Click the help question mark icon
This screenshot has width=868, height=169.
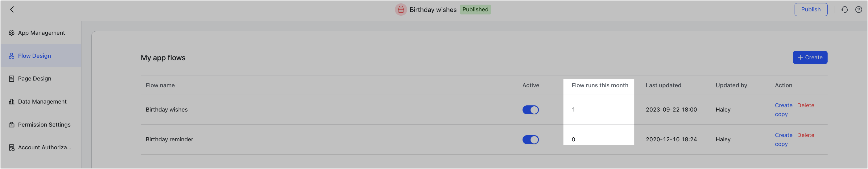(x=858, y=10)
